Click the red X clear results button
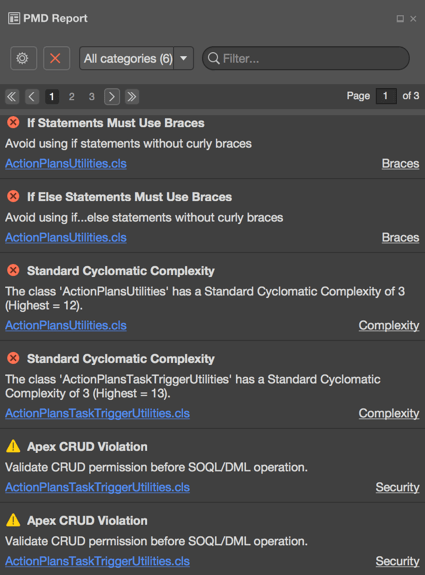This screenshot has width=425, height=575. 56,58
